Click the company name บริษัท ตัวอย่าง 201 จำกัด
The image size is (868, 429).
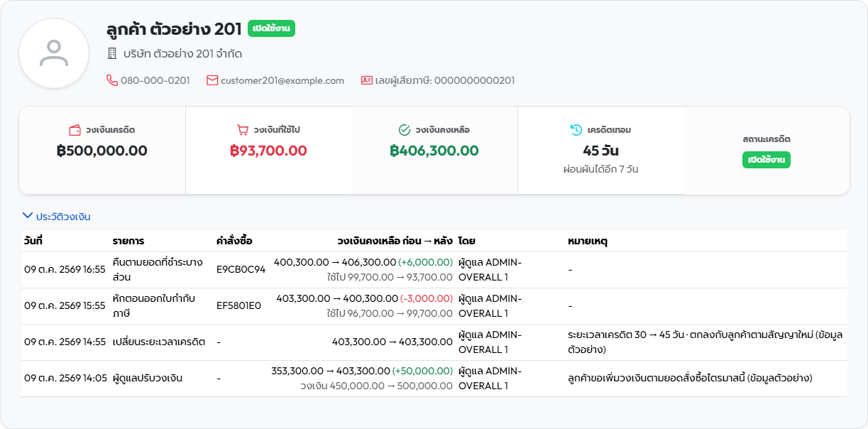182,53
